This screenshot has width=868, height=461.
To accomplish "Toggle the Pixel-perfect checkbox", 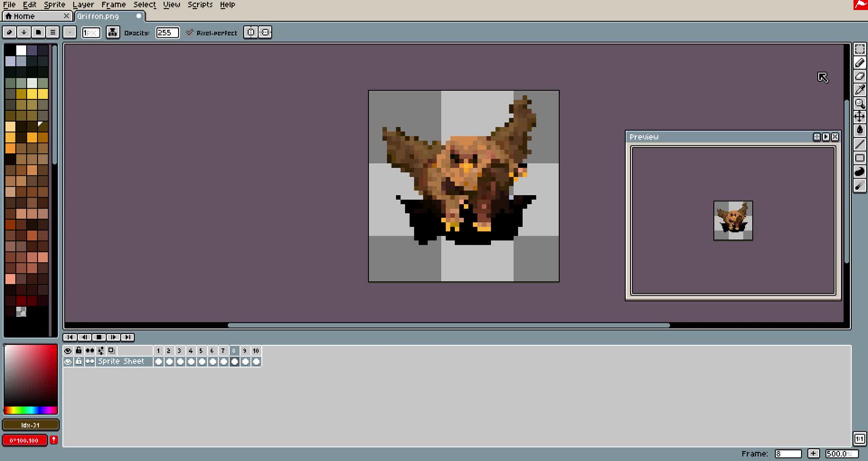I will pos(190,32).
